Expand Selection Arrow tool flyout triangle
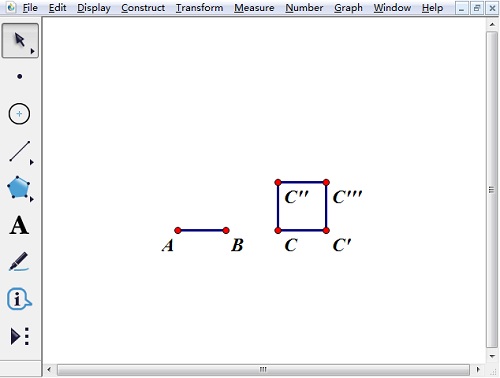 [x=32, y=51]
